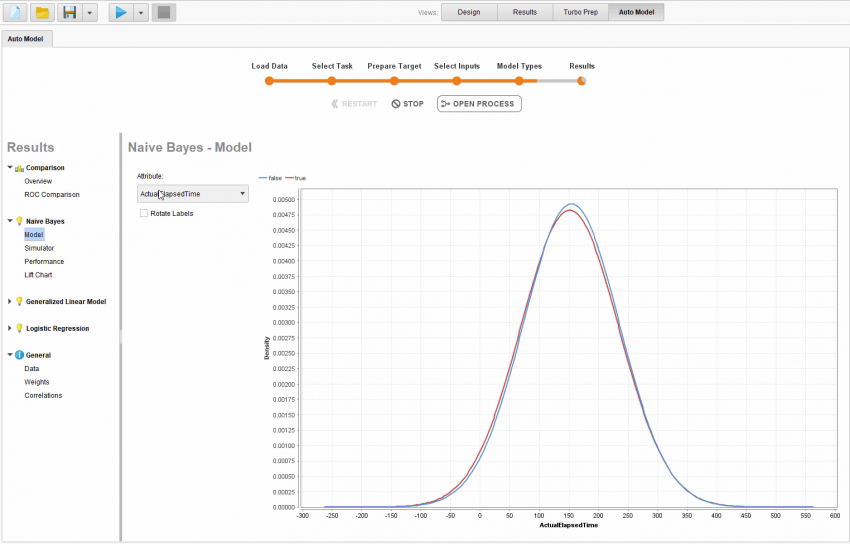Click the OPEN PROCESS button

(x=479, y=104)
